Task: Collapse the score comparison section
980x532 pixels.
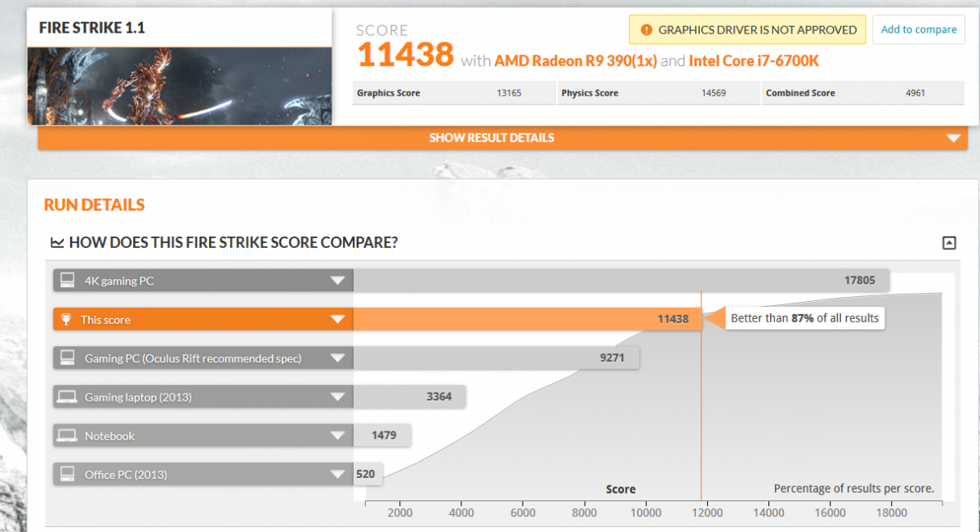Action: [949, 242]
